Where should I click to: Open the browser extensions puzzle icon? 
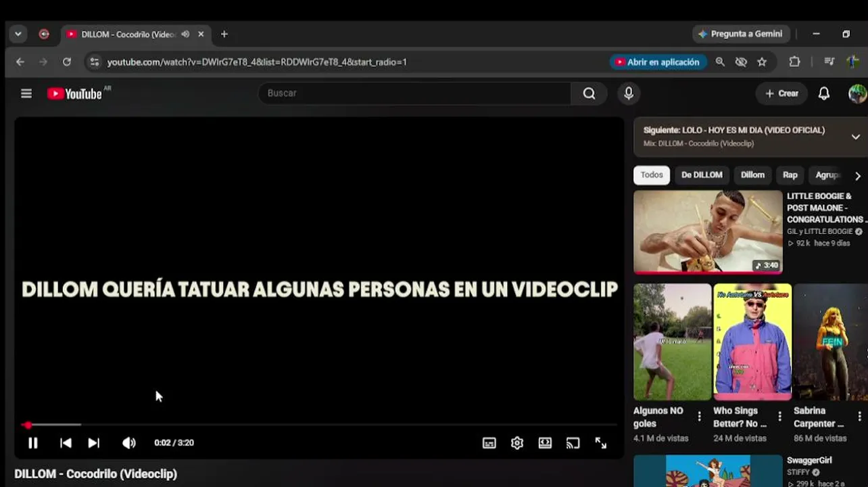click(794, 62)
